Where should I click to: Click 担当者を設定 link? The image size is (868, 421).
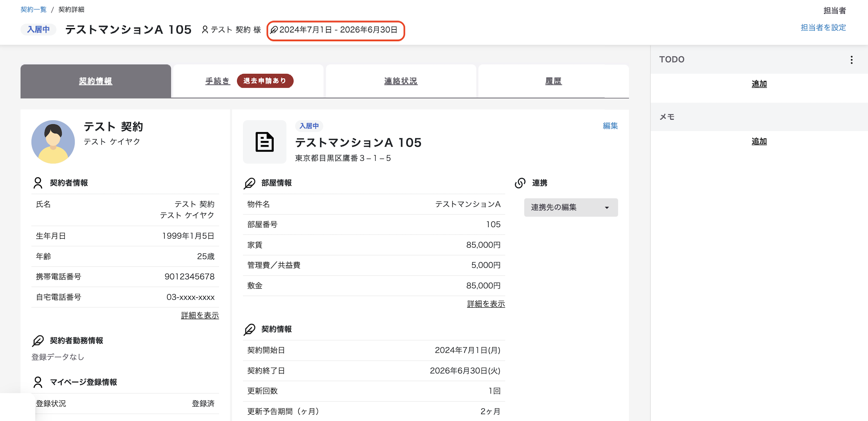(823, 27)
